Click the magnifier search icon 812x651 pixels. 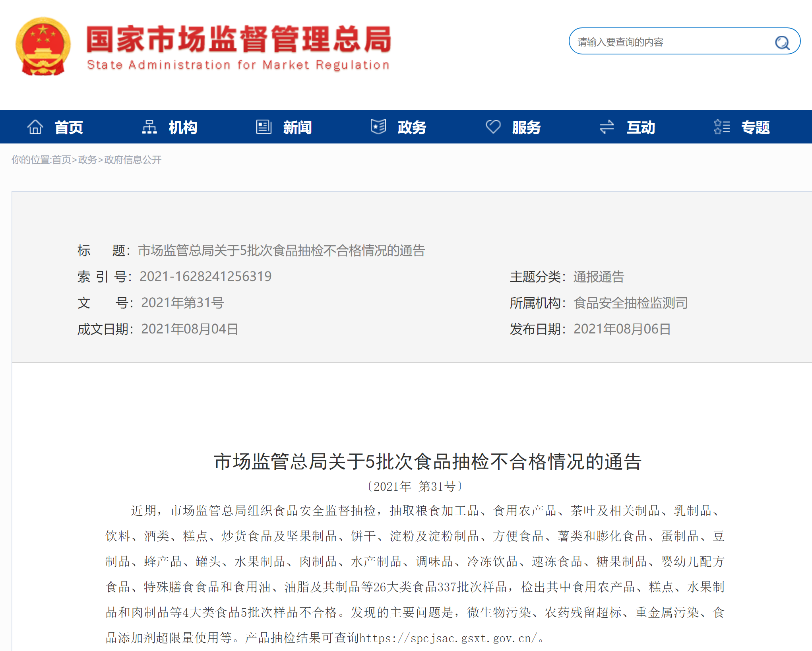tap(782, 42)
